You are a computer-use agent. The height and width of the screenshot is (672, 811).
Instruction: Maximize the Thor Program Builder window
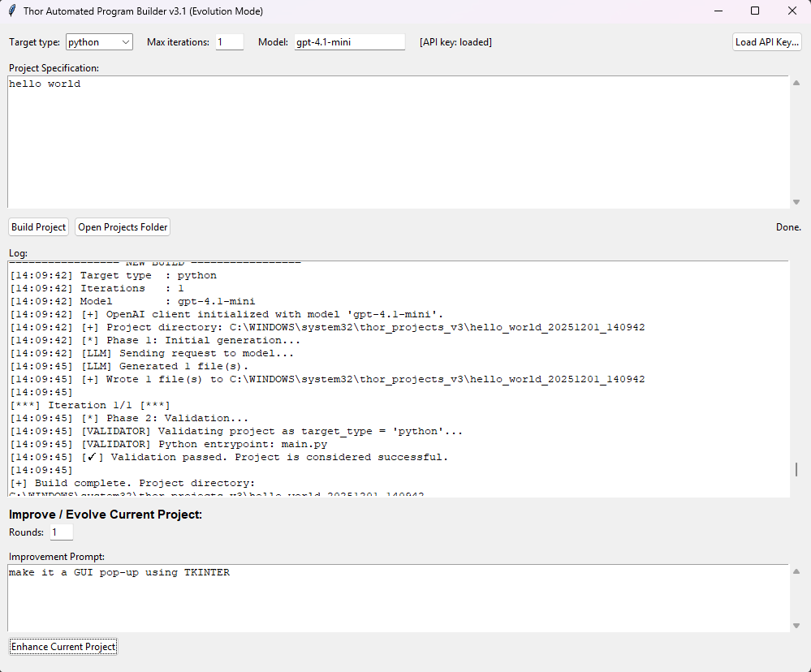(x=755, y=11)
